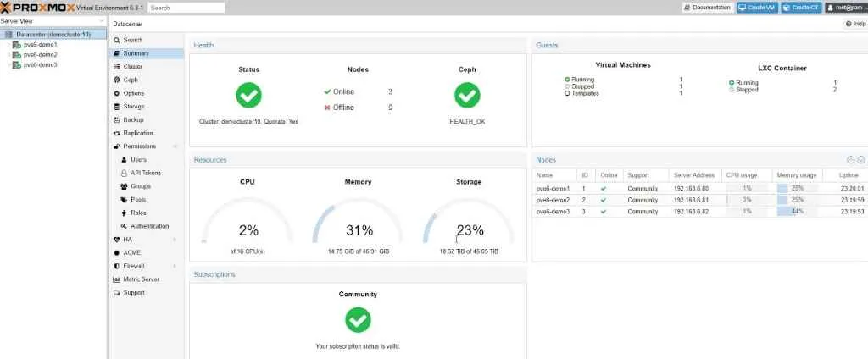
Task: Open the Authentication page
Action: coord(149,226)
